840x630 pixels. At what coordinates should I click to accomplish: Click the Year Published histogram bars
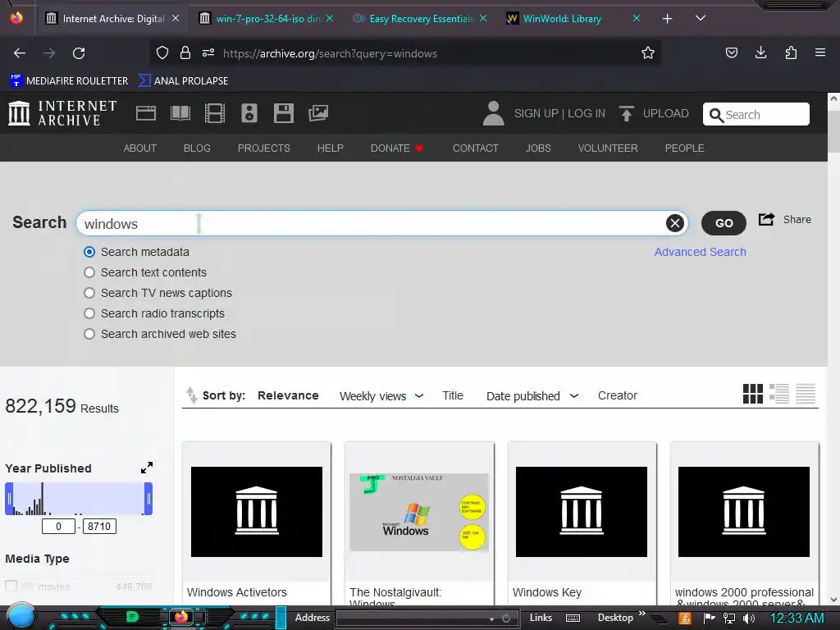[x=79, y=499]
